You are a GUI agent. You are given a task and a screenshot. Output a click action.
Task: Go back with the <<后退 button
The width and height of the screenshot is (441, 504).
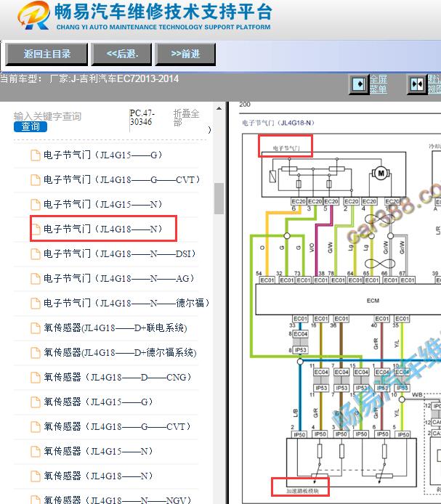coord(121,54)
